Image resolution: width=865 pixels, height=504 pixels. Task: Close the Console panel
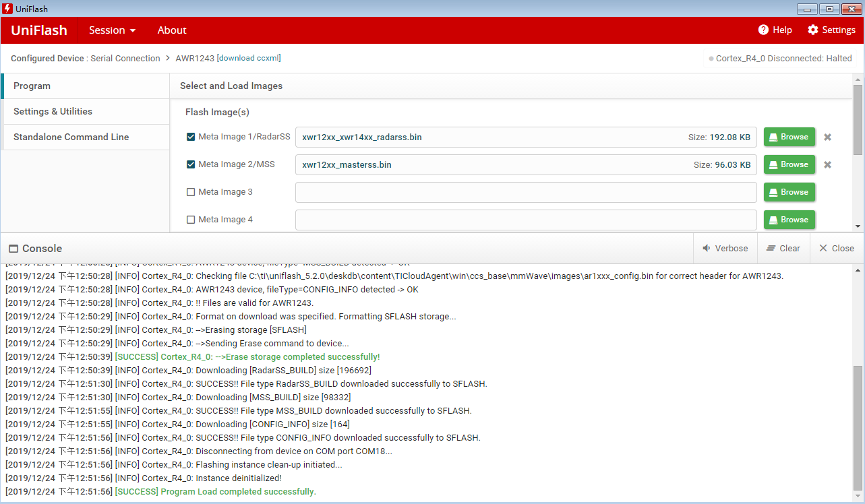pos(837,249)
